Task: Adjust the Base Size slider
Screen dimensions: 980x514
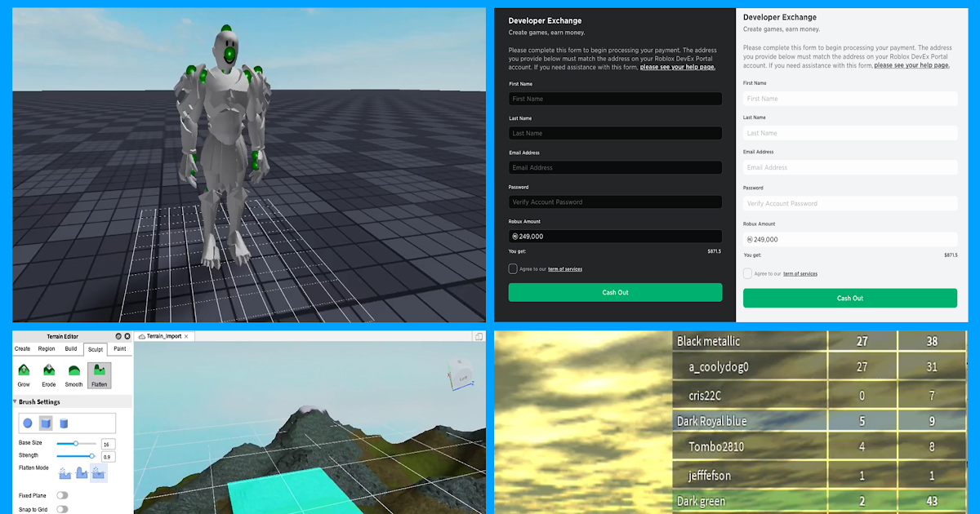Action: coord(75,443)
